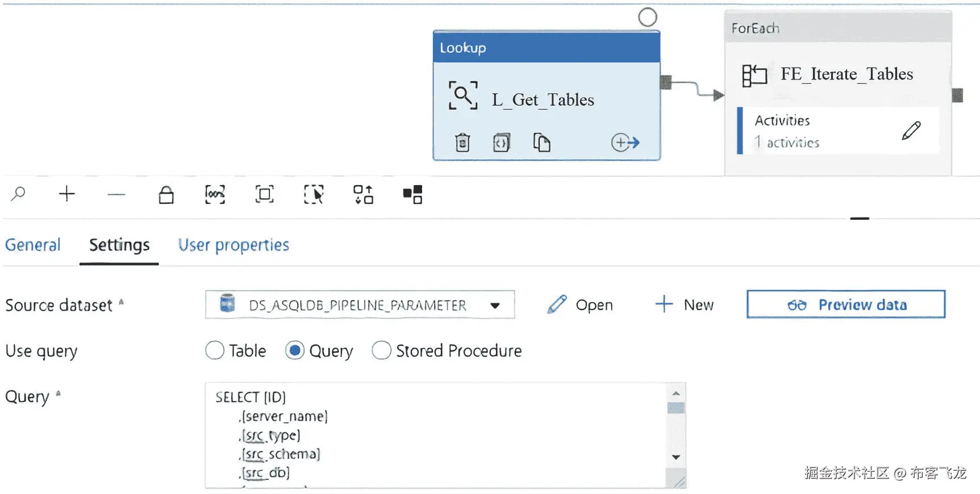This screenshot has width=980, height=494.
Task: Clone the L_Get_Tables activity
Action: [x=541, y=143]
